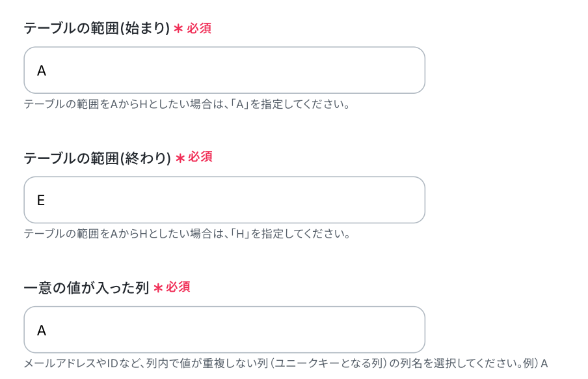Click the 一意の値が入った列 label text
This screenshot has height=379, width=588.
(x=87, y=288)
